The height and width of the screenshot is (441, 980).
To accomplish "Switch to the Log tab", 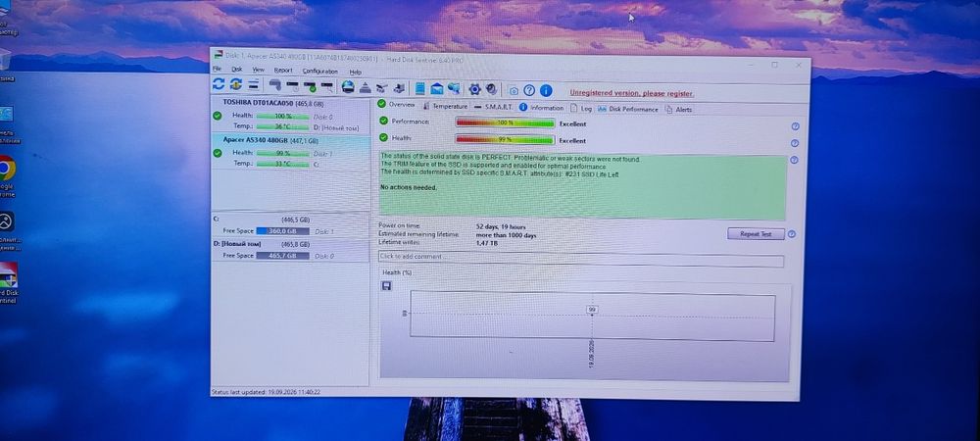I will click(581, 108).
